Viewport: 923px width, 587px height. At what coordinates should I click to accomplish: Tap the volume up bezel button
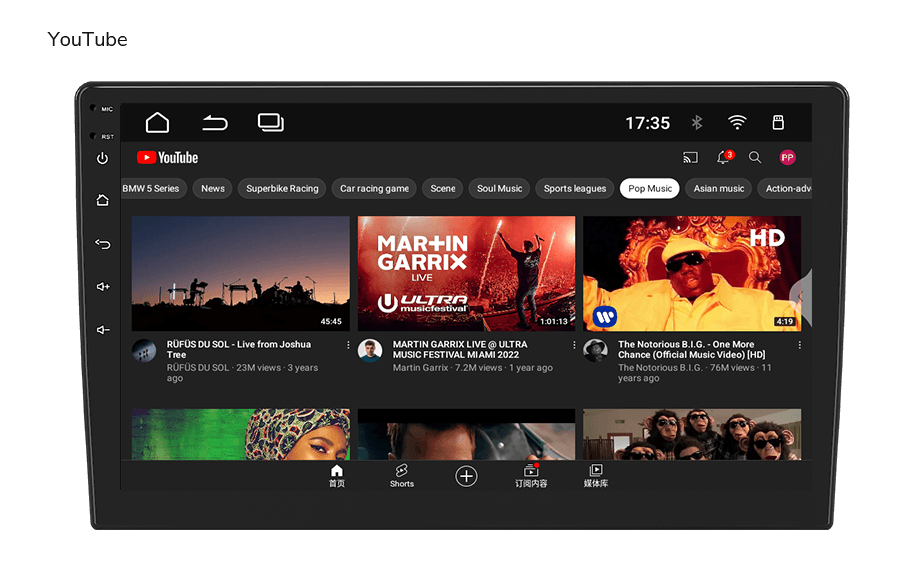tap(103, 287)
